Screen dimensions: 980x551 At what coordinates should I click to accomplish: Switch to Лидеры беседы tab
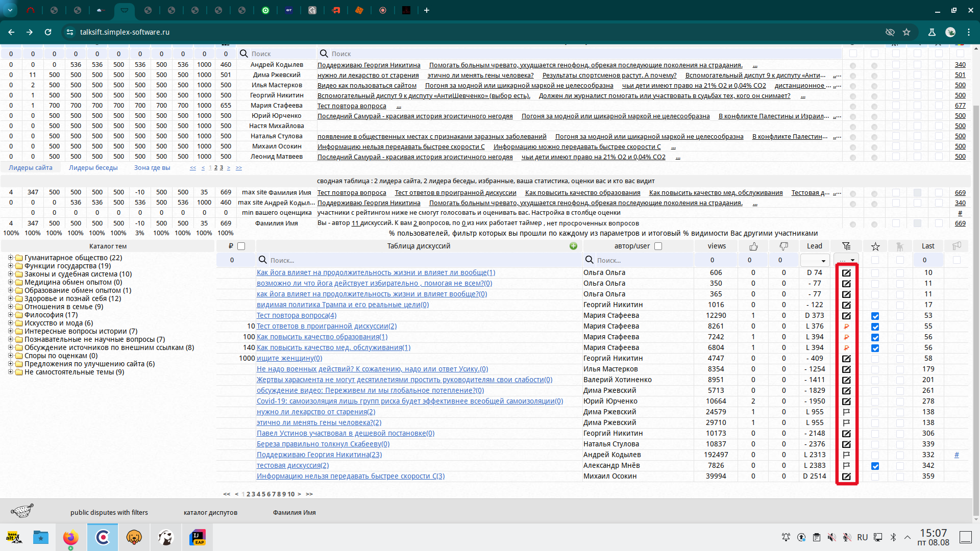tap(93, 168)
